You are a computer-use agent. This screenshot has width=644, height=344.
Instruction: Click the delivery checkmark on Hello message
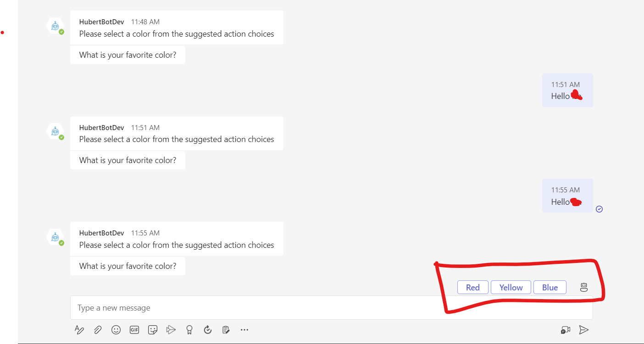point(599,209)
